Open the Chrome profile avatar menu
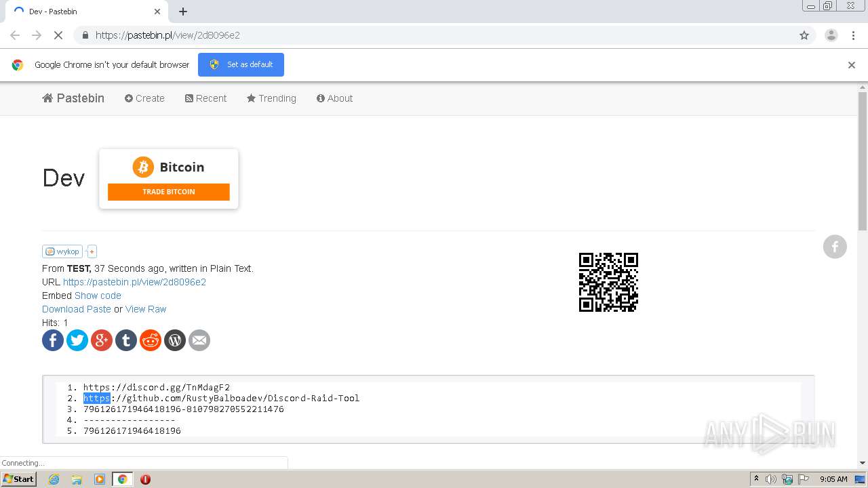This screenshot has height=488, width=868. click(831, 35)
